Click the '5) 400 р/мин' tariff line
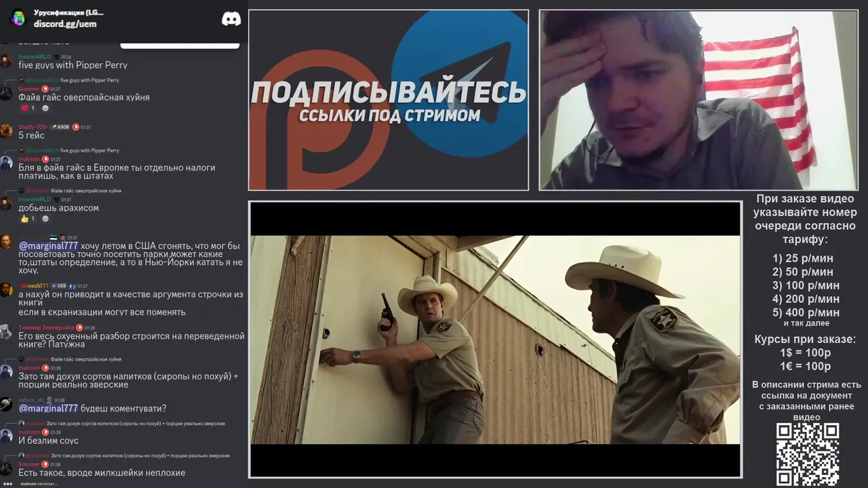The height and width of the screenshot is (488, 868). (806, 312)
